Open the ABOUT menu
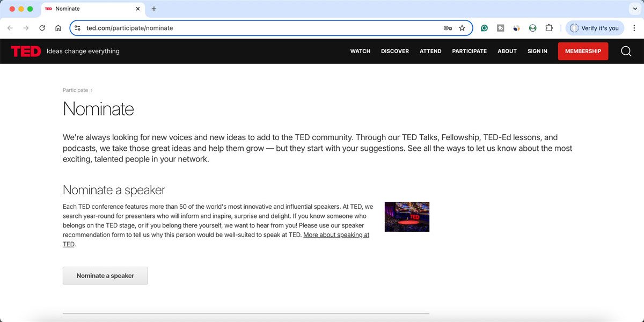This screenshot has height=322, width=644. [x=507, y=51]
